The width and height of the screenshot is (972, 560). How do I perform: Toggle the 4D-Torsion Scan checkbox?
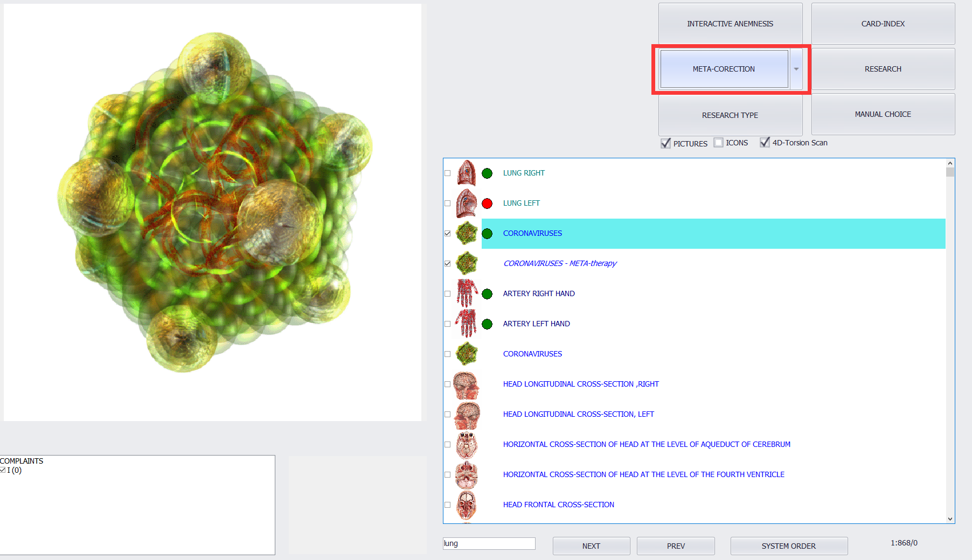coord(765,143)
